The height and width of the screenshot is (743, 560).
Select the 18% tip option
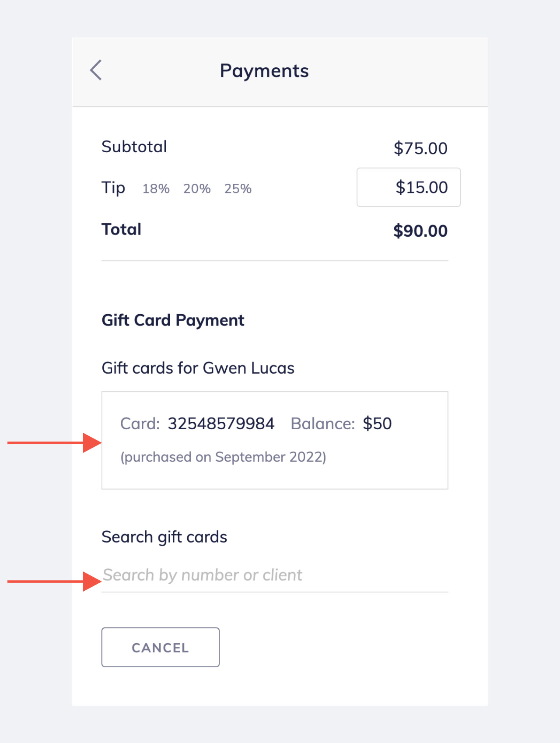coord(155,188)
